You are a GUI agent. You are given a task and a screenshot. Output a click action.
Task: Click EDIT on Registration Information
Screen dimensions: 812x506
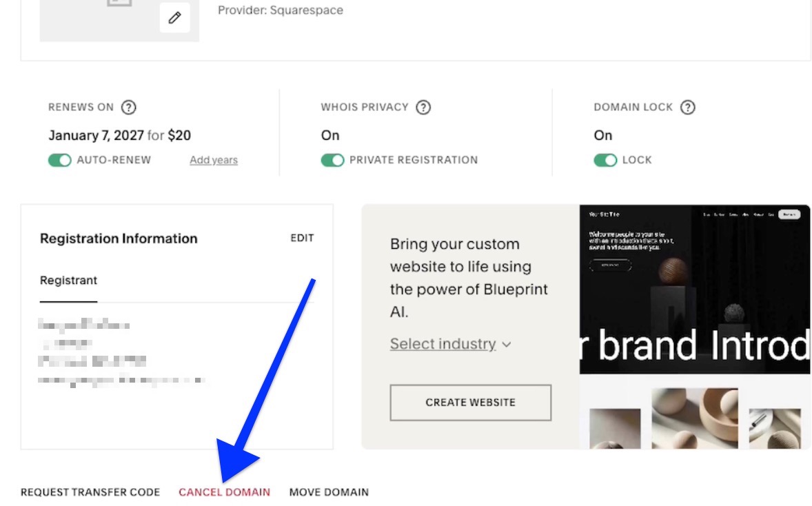point(301,237)
